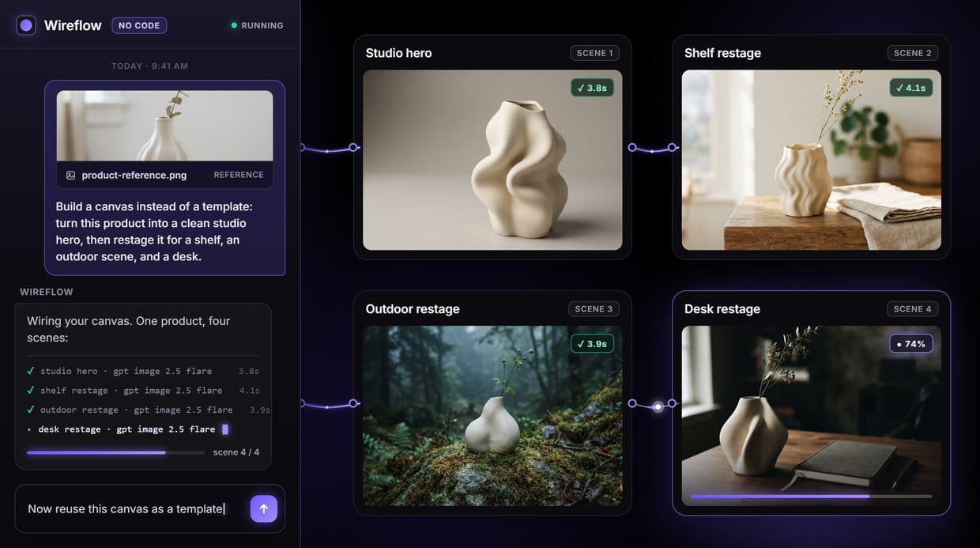
Task: Click the REFERENCE label
Action: click(239, 175)
